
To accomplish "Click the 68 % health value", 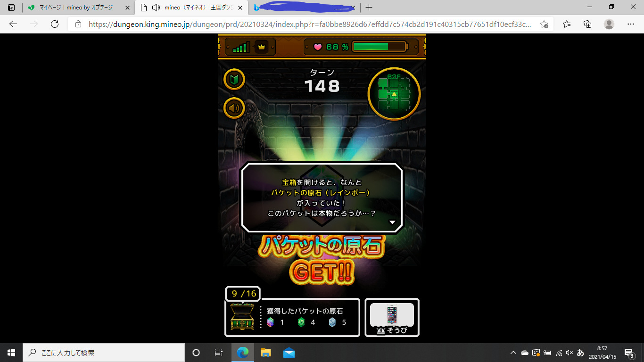I will tap(337, 47).
